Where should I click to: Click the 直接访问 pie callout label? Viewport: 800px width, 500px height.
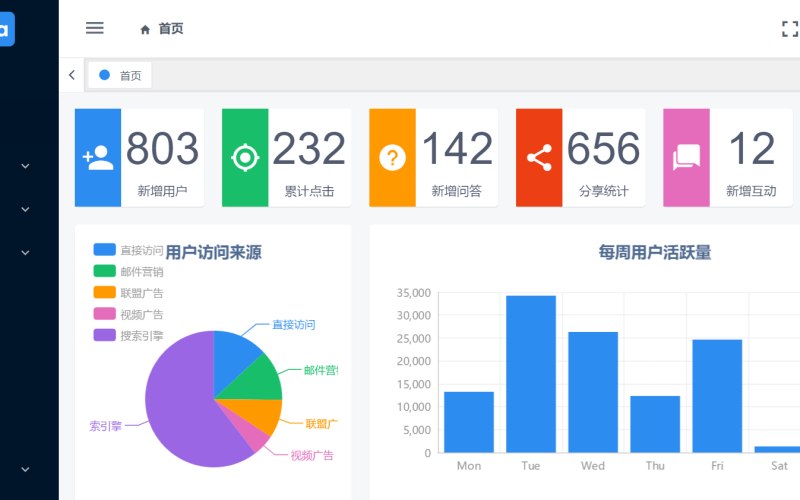pyautogui.click(x=293, y=324)
